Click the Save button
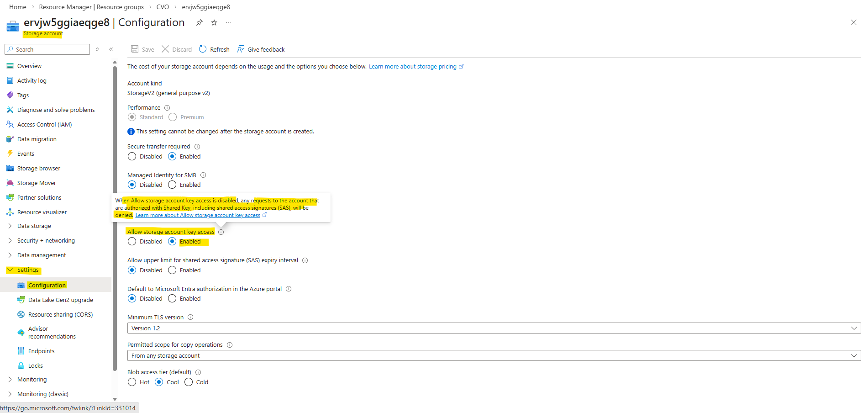 (142, 49)
